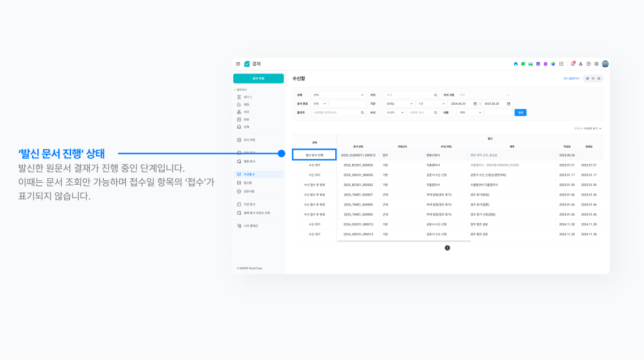Open the user profile avatar
644x360 pixels.
[605, 64]
